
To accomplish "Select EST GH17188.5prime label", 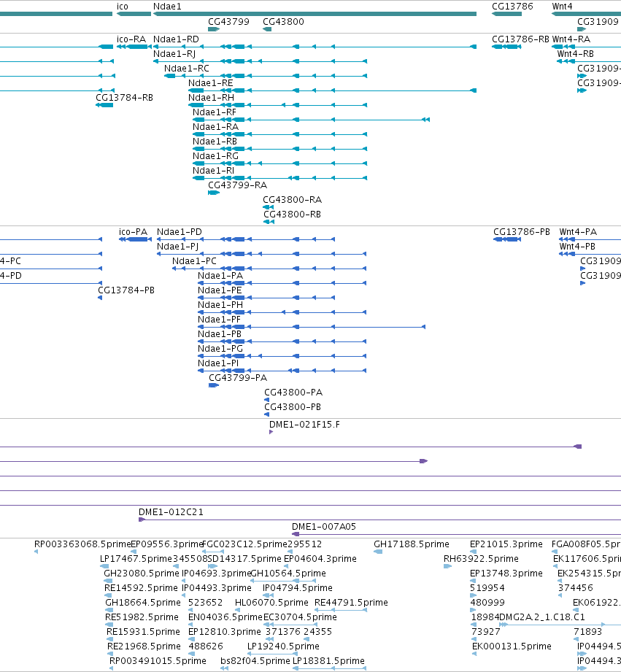I will coord(412,544).
